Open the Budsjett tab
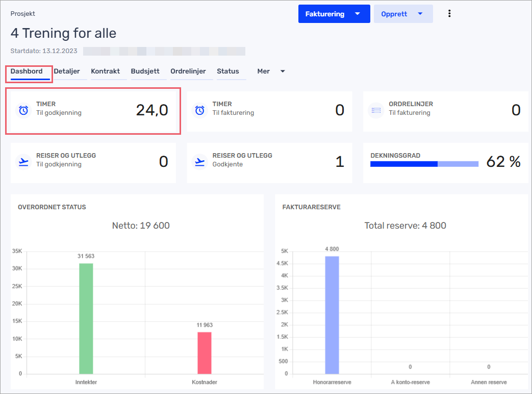Screen dimensions: 532x394 point(145,71)
